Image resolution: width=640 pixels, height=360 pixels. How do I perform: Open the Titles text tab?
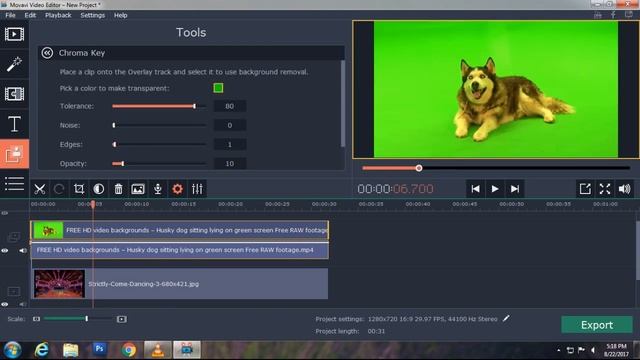(14, 124)
